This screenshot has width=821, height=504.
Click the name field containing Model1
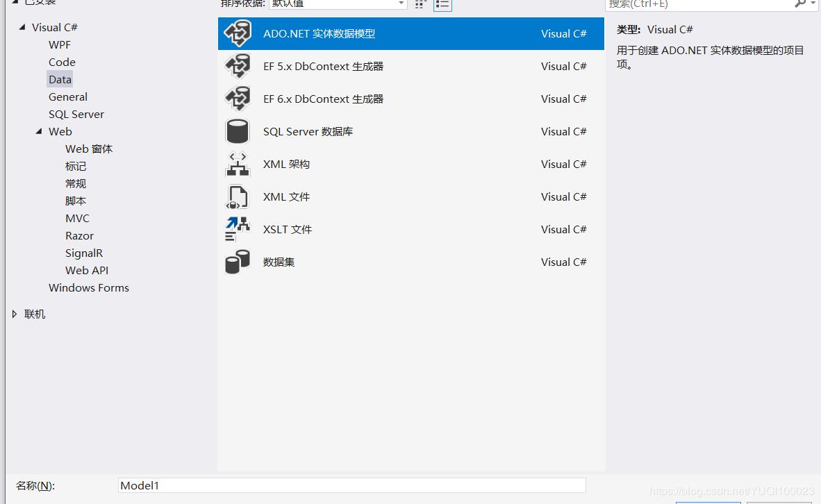[x=352, y=485]
